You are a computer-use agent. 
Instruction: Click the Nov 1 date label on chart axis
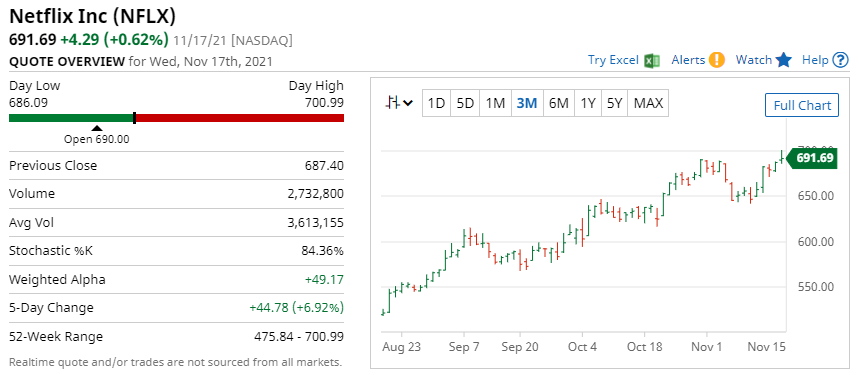click(707, 347)
